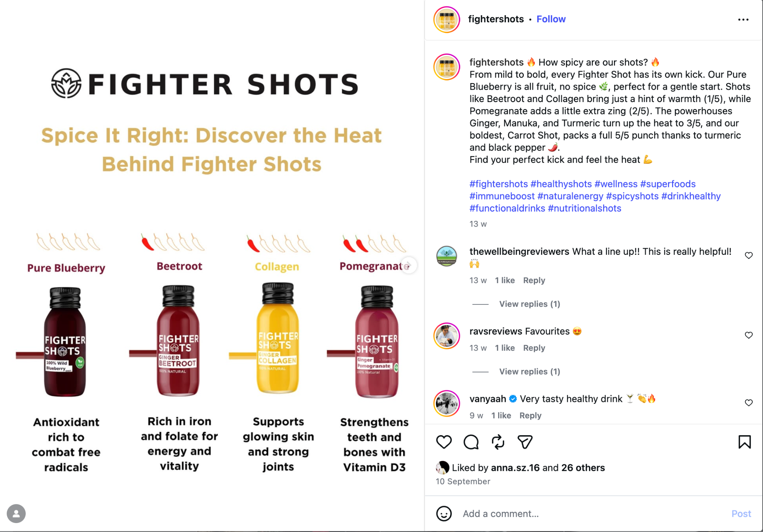Like the ravsreviews comment
This screenshot has height=532, width=763.
[748, 335]
